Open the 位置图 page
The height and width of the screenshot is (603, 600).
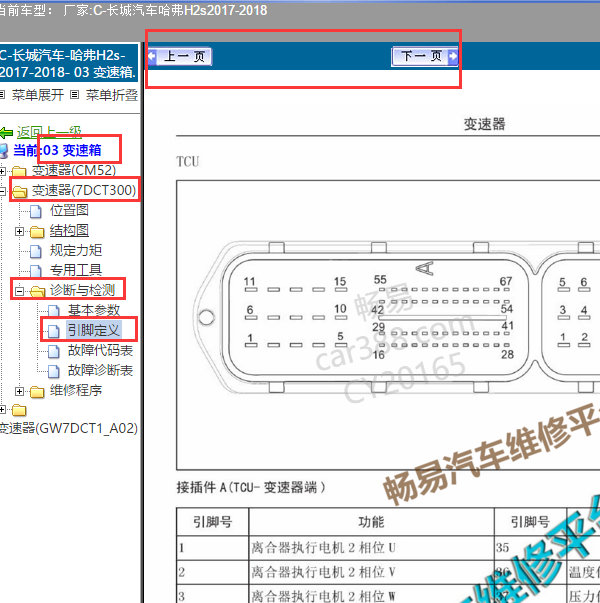click(69, 210)
